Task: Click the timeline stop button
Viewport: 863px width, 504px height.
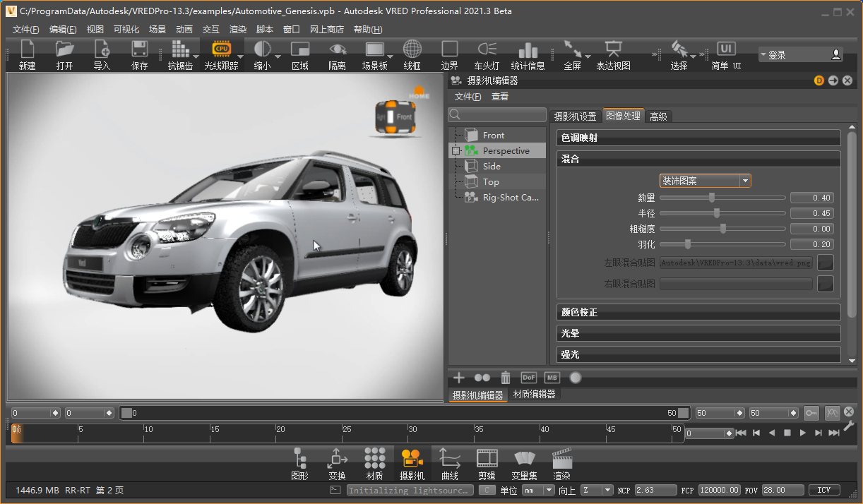Action: 787,433
